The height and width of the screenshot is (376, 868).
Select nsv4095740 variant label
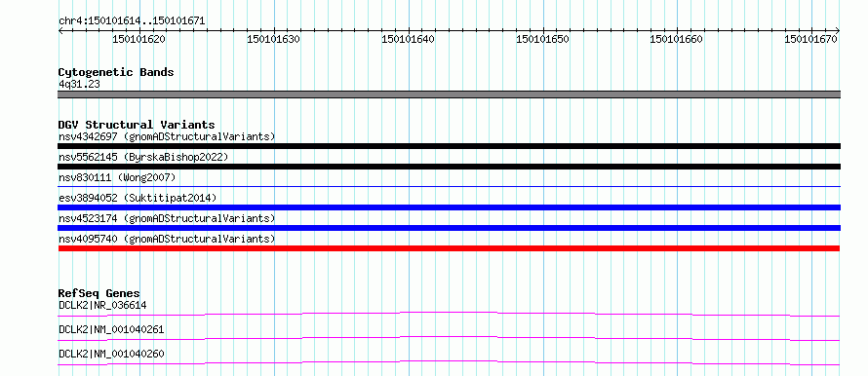[167, 239]
